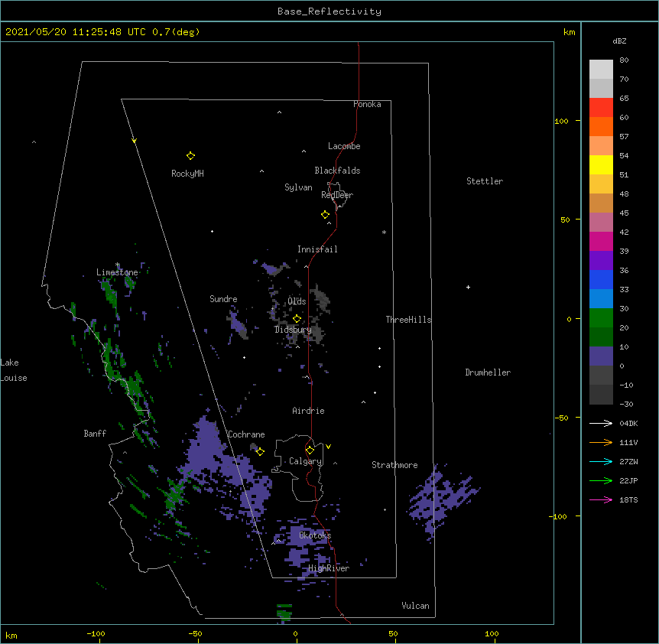Click the pink 42-45 dBZ color swatch
Screen dimensions: 659x644
pos(601,223)
